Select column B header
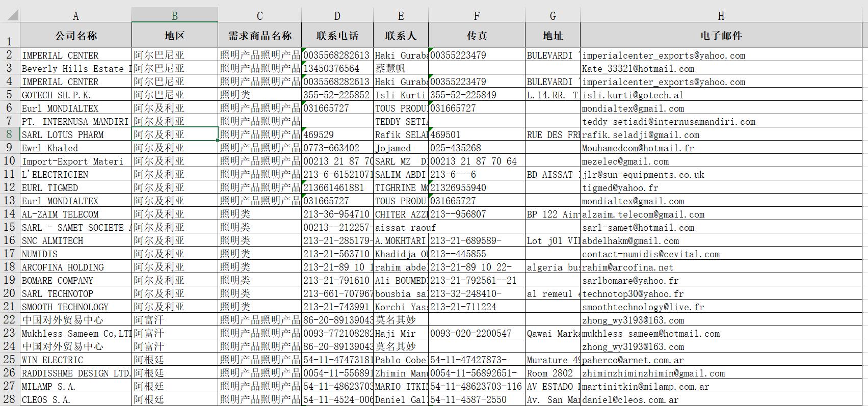 click(175, 15)
